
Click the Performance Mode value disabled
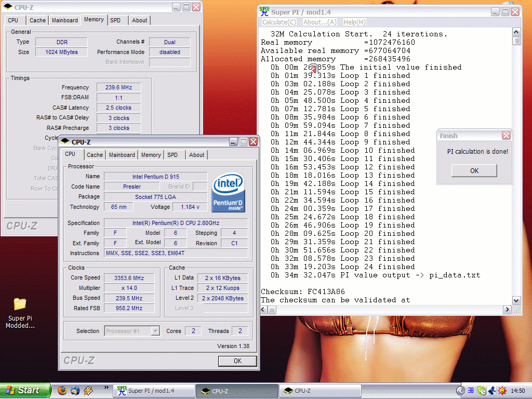pos(170,52)
